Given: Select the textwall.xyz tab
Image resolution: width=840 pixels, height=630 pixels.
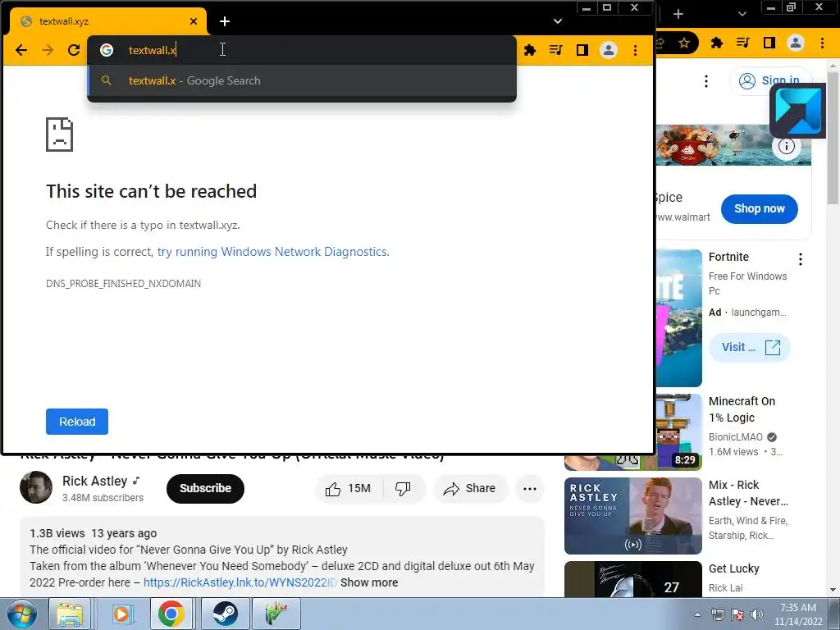Looking at the screenshot, I should (107, 21).
